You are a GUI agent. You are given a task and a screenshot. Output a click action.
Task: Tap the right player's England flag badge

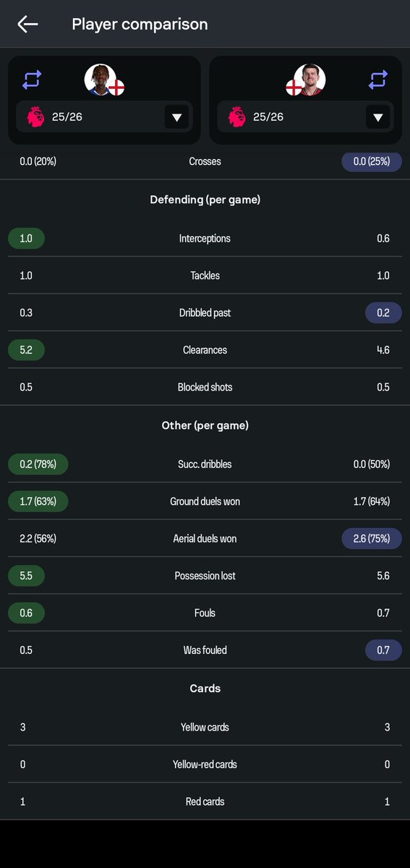click(x=294, y=88)
